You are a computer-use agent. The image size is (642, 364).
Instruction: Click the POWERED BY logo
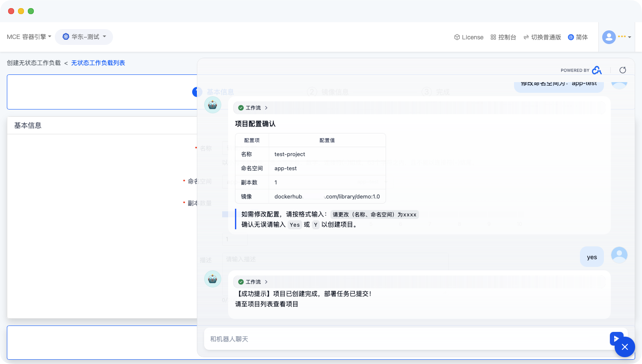coord(597,70)
